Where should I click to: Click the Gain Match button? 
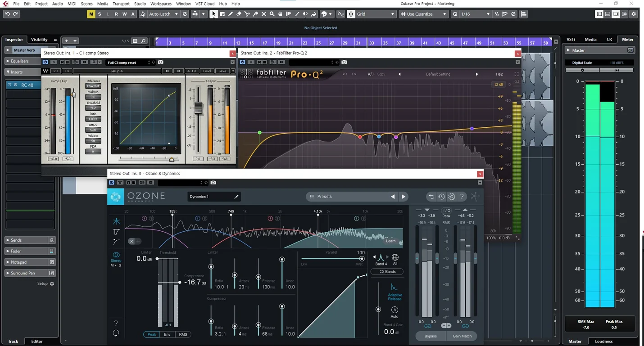(462, 336)
